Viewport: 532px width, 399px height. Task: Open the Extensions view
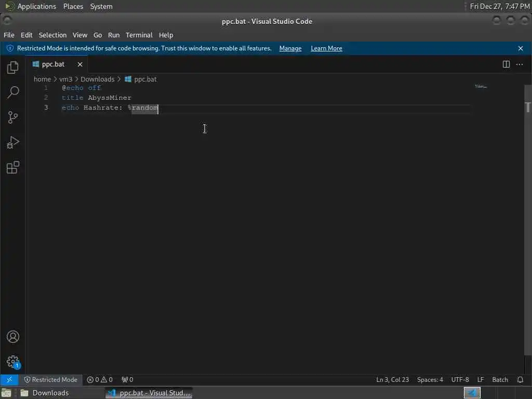click(12, 168)
